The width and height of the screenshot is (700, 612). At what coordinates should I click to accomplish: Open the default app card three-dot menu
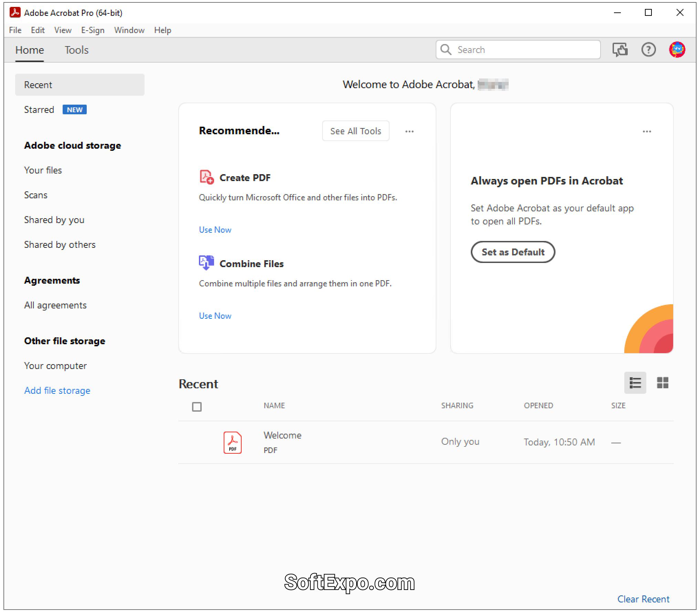point(647,131)
